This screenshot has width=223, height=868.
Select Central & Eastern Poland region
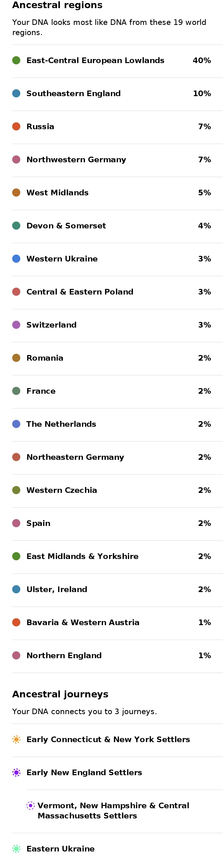coord(117,292)
